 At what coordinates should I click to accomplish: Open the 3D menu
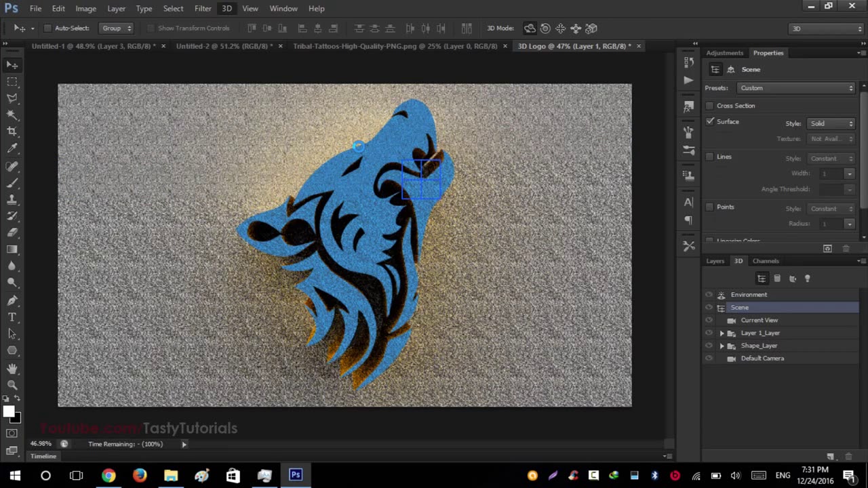click(226, 8)
